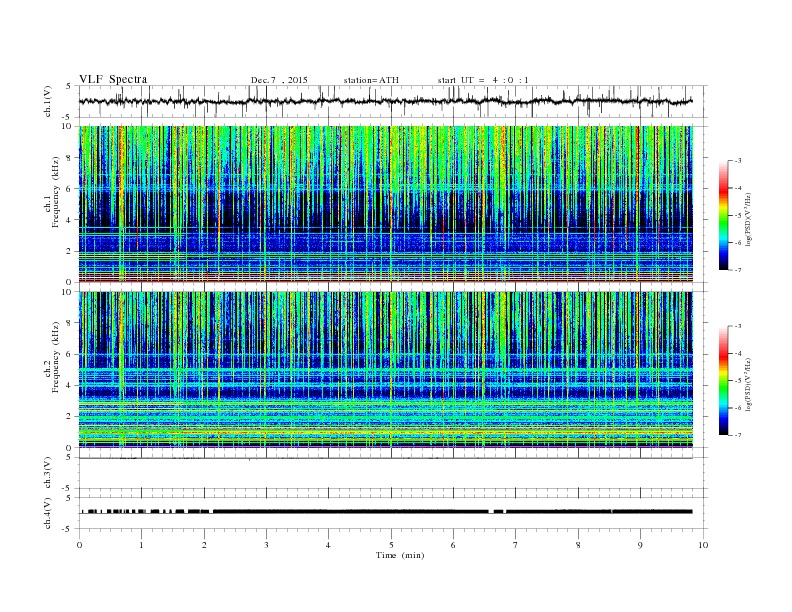Click the log(PSD) label beside ch.1 colorbar
The width and height of the screenshot is (792, 612).
pyautogui.click(x=748, y=220)
